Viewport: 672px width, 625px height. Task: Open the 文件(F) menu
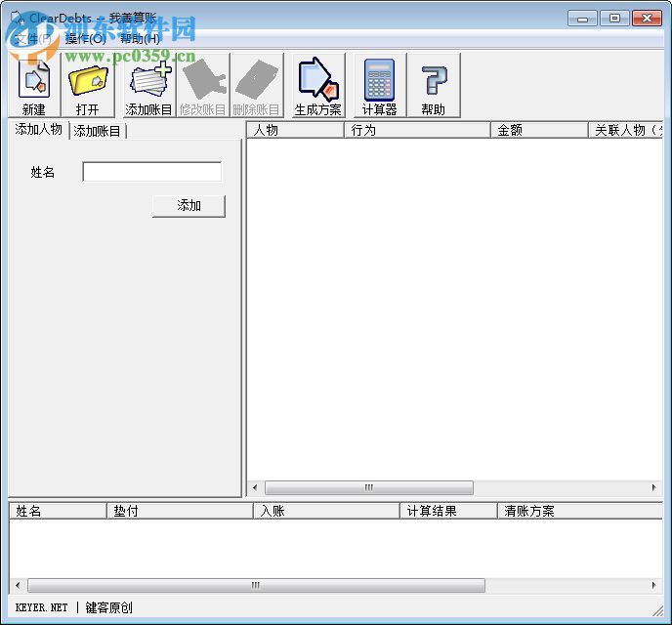pyautogui.click(x=32, y=39)
